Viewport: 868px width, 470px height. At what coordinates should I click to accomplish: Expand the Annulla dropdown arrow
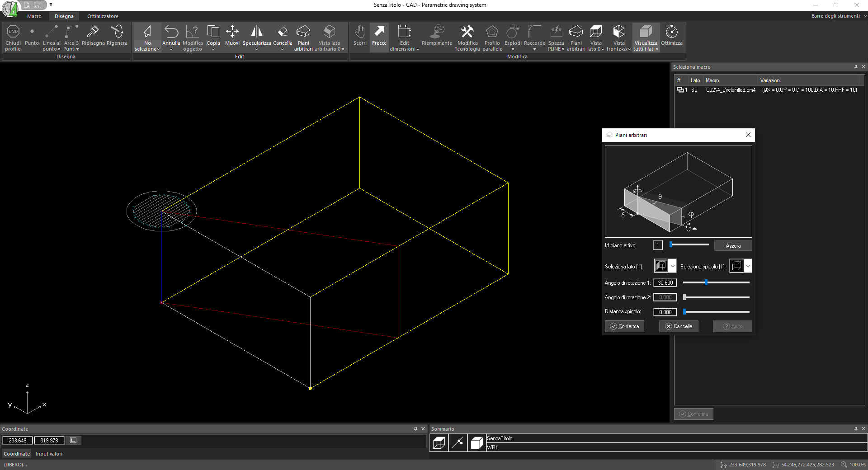171,49
